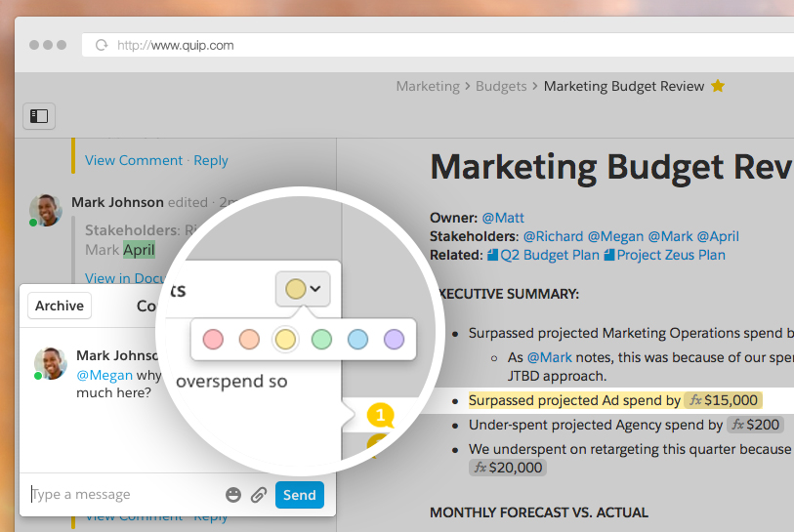Click the Reply link near top
Screen dimensions: 794x532
[211, 161]
